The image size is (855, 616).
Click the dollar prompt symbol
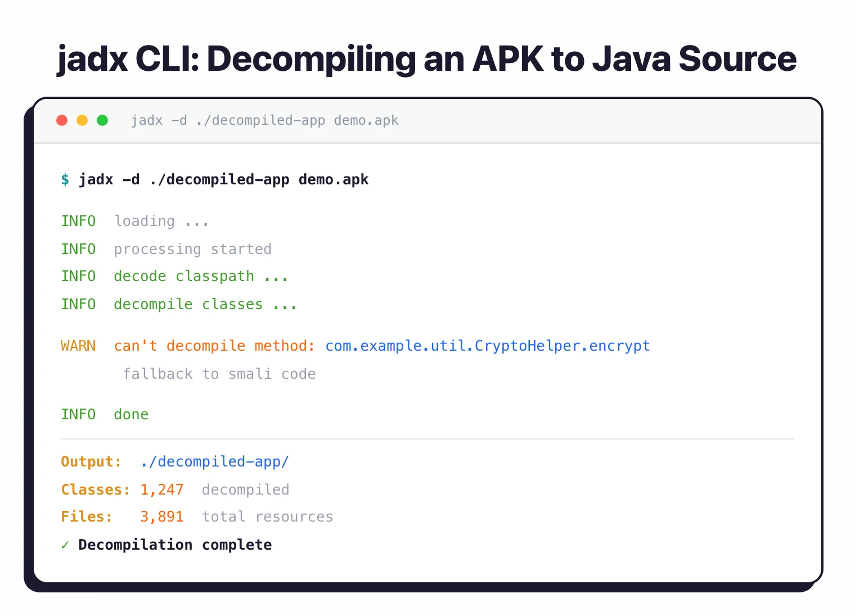click(x=65, y=179)
